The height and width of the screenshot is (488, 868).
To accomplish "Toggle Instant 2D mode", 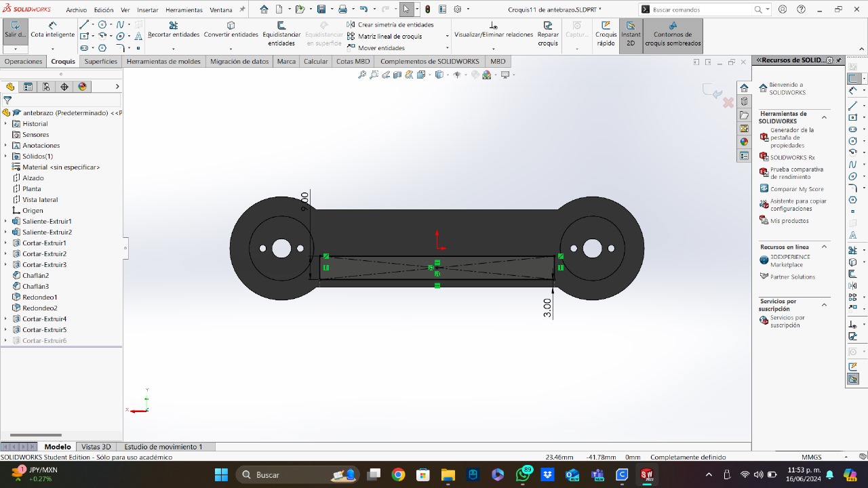I will (631, 35).
